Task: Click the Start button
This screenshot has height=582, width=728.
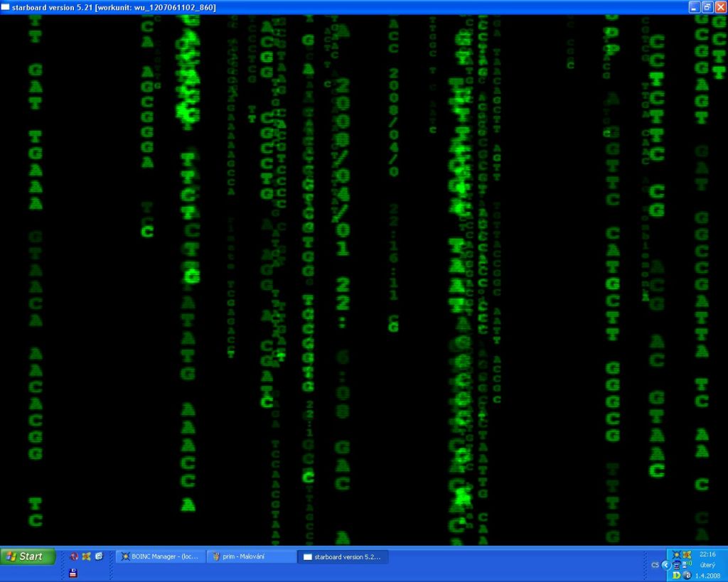Action: [x=28, y=556]
